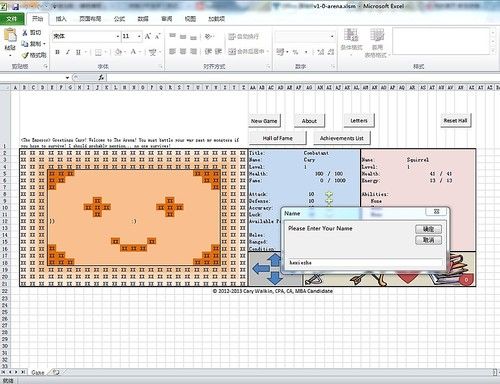The width and height of the screenshot is (500, 384).
Task: Click the red heart icon
Action: [x=408, y=277]
